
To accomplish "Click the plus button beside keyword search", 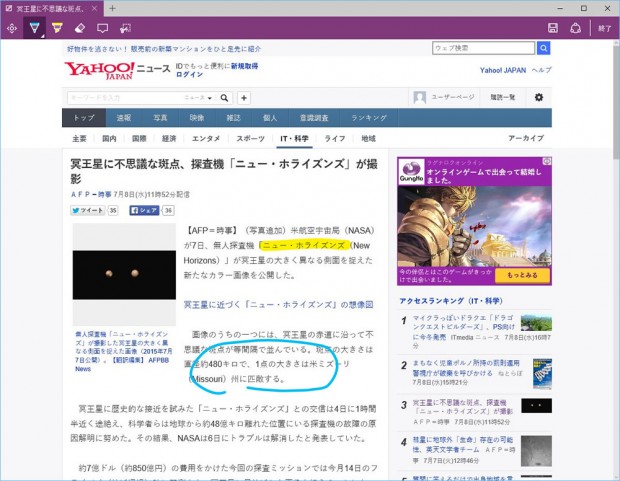I will click(244, 98).
